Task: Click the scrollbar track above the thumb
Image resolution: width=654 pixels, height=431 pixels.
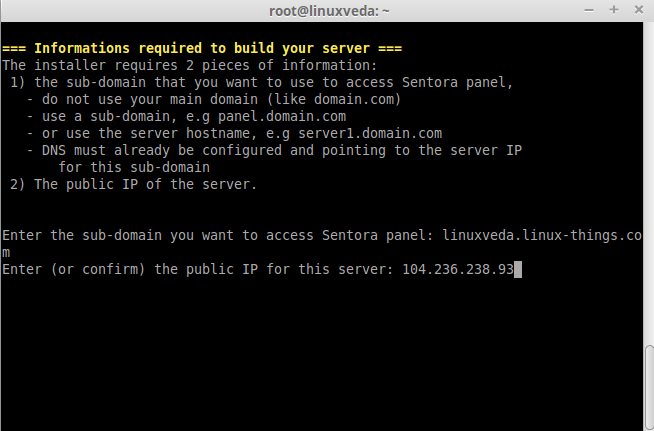Action: [x=649, y=184]
